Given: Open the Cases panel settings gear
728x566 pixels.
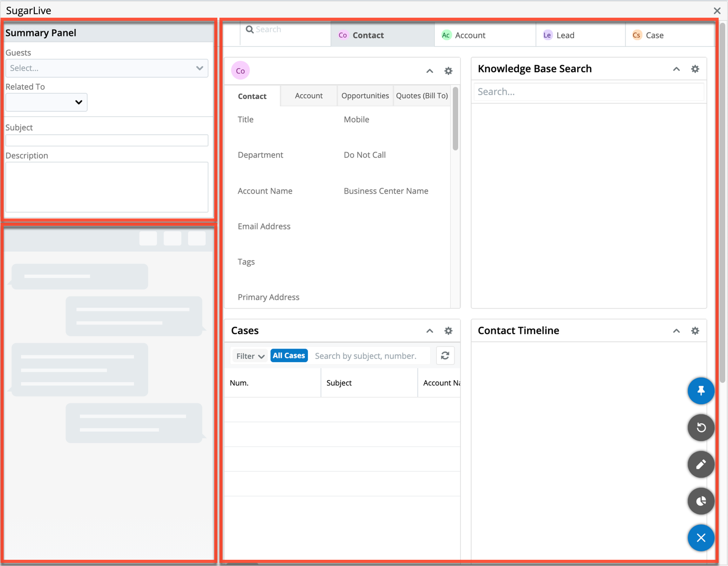Looking at the screenshot, I should (448, 330).
